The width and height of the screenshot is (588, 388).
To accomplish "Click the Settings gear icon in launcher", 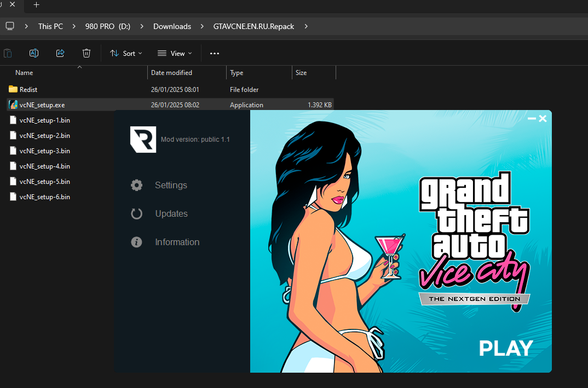I will pos(136,185).
